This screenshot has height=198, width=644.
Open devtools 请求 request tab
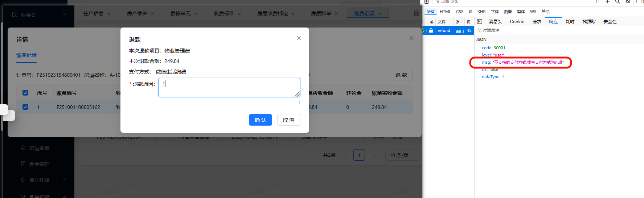click(x=537, y=22)
